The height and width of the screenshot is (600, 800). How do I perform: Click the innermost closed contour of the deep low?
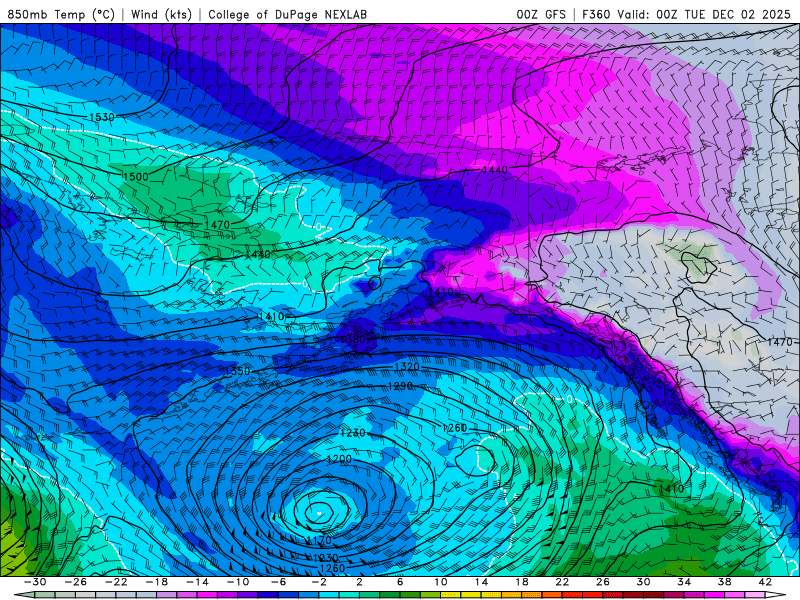[x=319, y=512]
